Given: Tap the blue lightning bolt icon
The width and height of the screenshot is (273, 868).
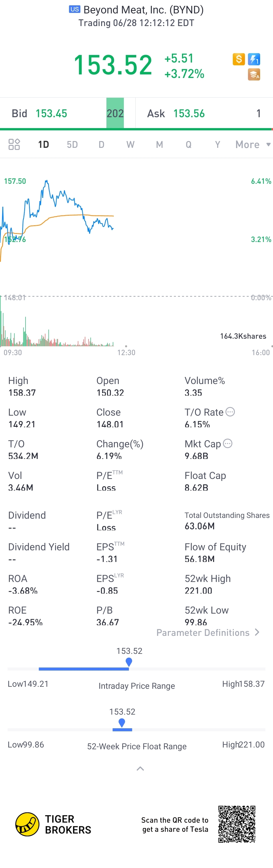Looking at the screenshot, I should coord(254,59).
